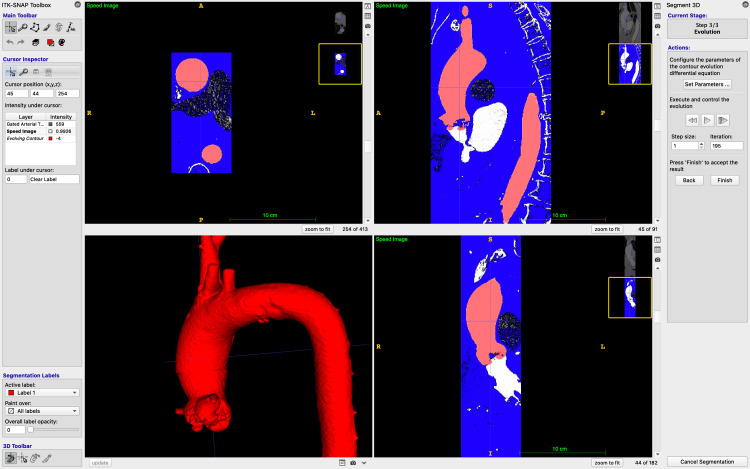Click the layout icon below the 3D view
Image resolution: width=750 pixels, height=469 pixels.
coord(342,463)
